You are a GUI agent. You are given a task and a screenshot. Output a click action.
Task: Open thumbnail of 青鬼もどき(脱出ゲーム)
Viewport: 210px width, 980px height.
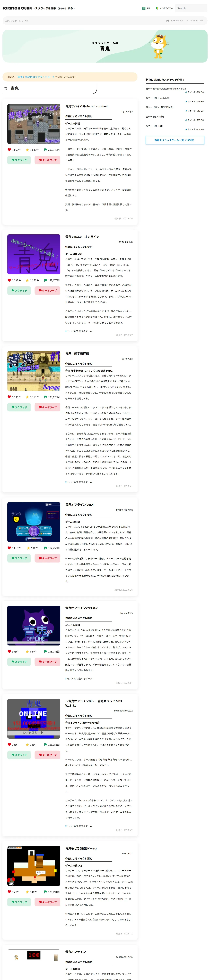(x=34, y=866)
